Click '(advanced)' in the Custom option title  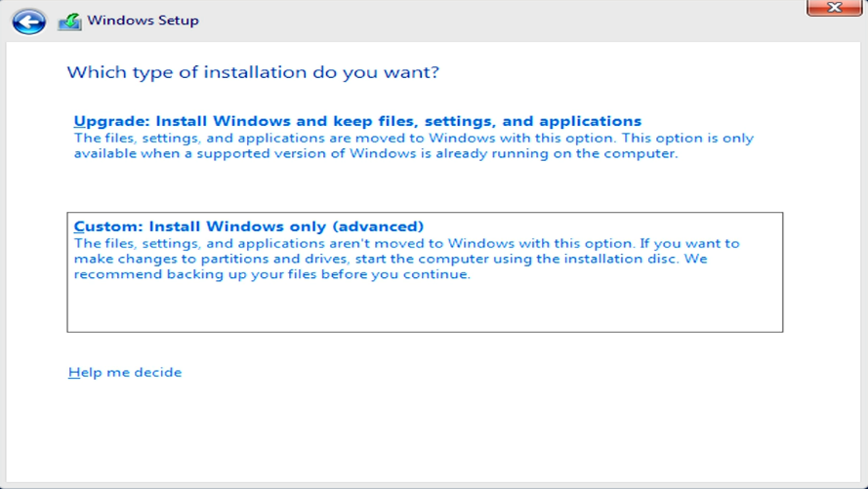(378, 226)
